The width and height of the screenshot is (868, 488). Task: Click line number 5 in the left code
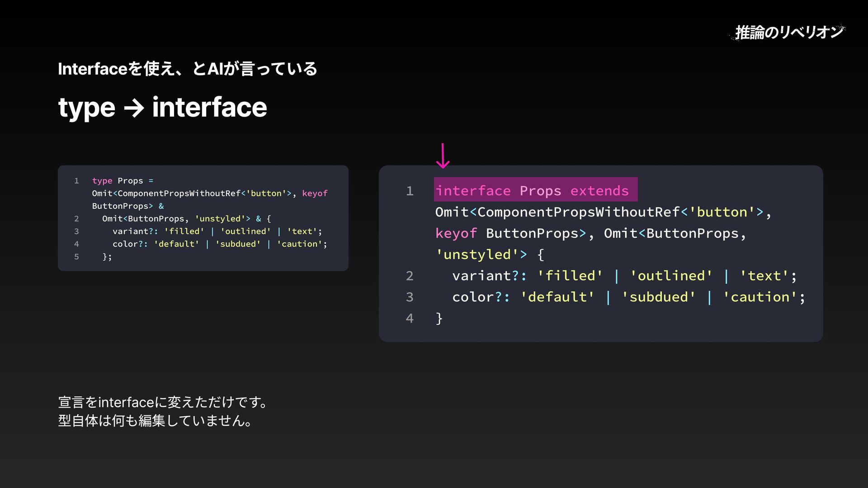(76, 257)
